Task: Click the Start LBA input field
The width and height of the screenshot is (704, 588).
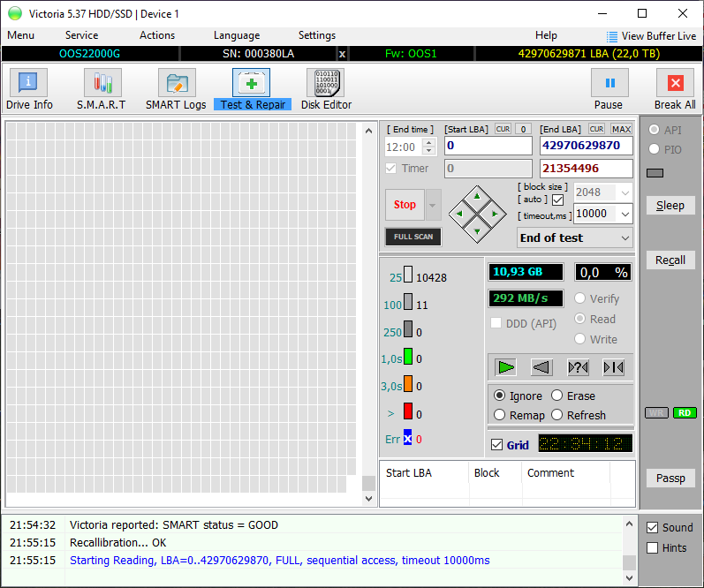Action: [x=488, y=146]
